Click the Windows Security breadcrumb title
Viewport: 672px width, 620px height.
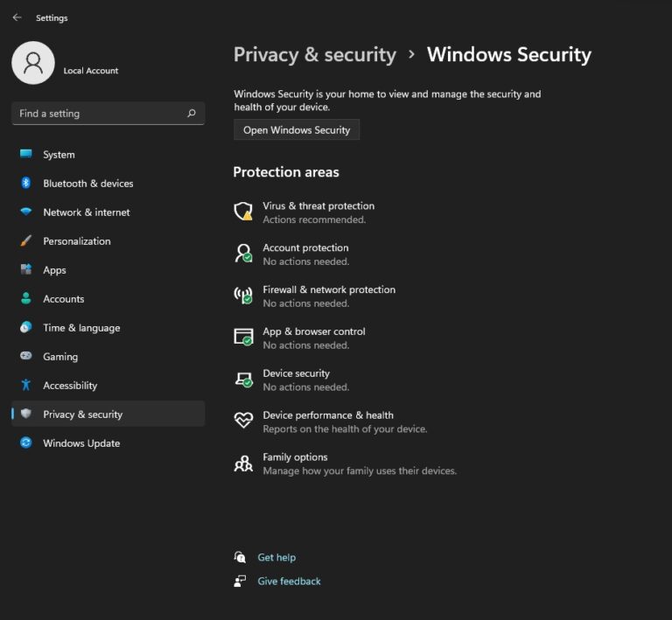tap(509, 55)
